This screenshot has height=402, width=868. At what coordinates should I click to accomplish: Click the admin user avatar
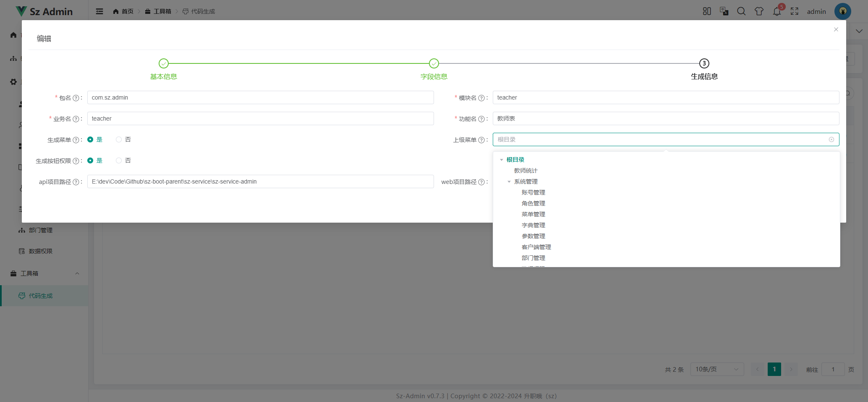point(843,11)
